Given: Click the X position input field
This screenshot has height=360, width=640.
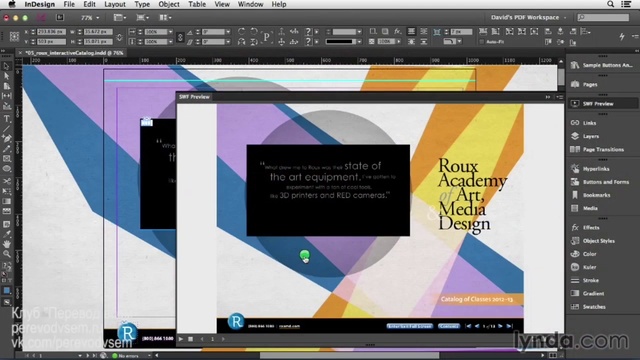Looking at the screenshot, I should click(x=51, y=31).
